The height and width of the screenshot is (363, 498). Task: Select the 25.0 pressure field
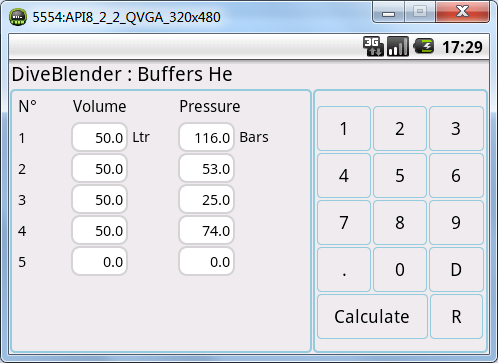click(x=206, y=199)
